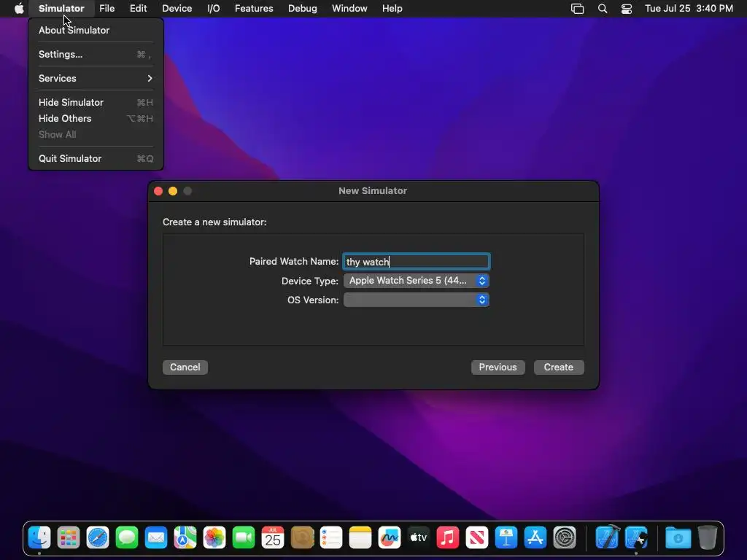Viewport: 747px width, 560px height.
Task: Open Contacts app in the Dock
Action: pyautogui.click(x=302, y=538)
